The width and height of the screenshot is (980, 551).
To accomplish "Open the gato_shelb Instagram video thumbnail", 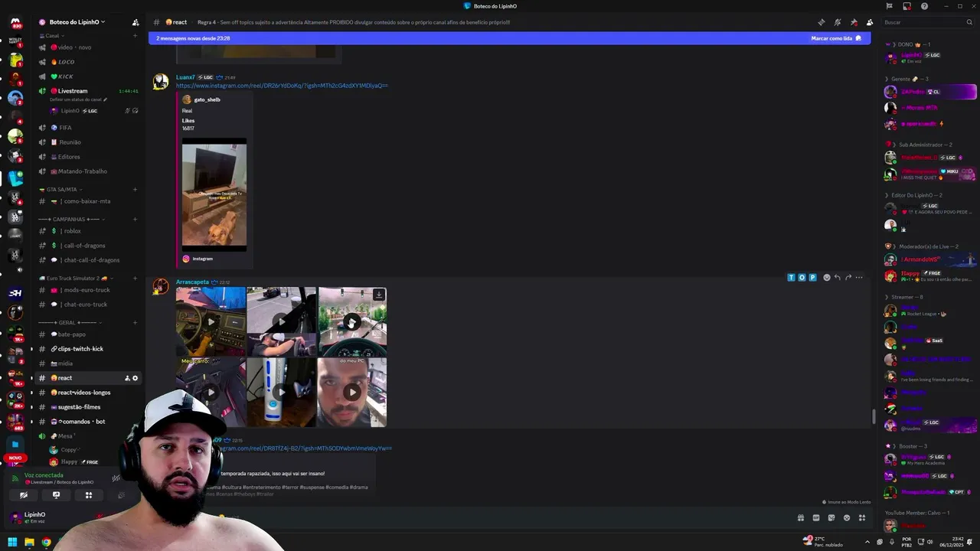I will tap(214, 194).
